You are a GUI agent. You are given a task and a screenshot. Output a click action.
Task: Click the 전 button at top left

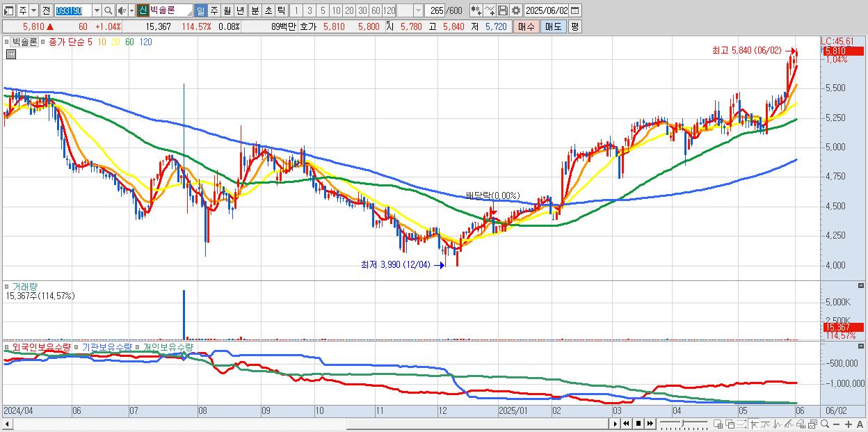[46, 10]
